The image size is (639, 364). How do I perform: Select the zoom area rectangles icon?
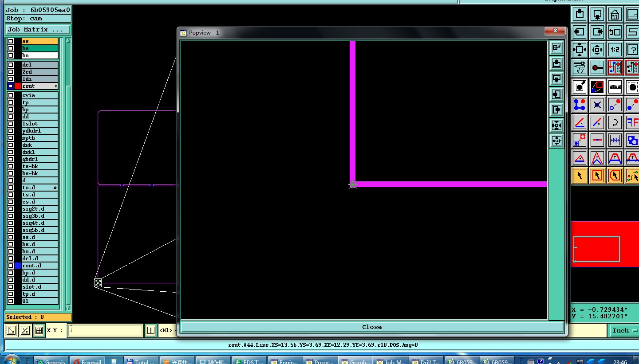(x=598, y=87)
